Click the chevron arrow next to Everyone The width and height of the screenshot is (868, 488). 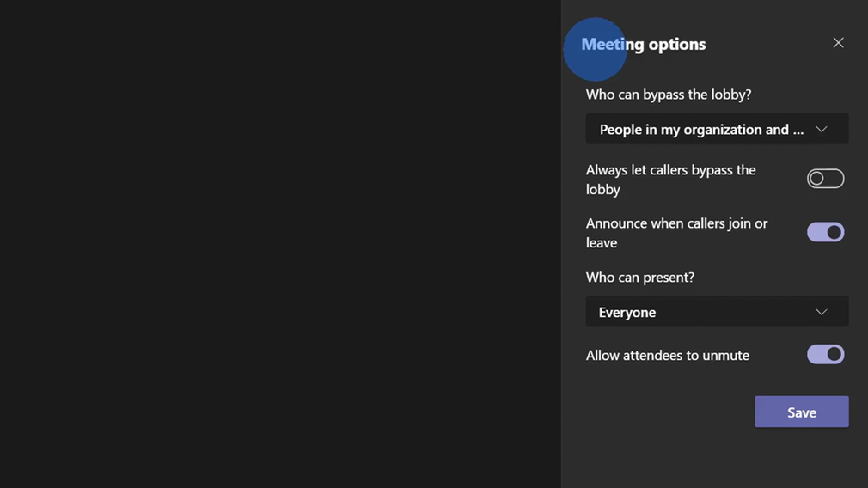tap(822, 313)
